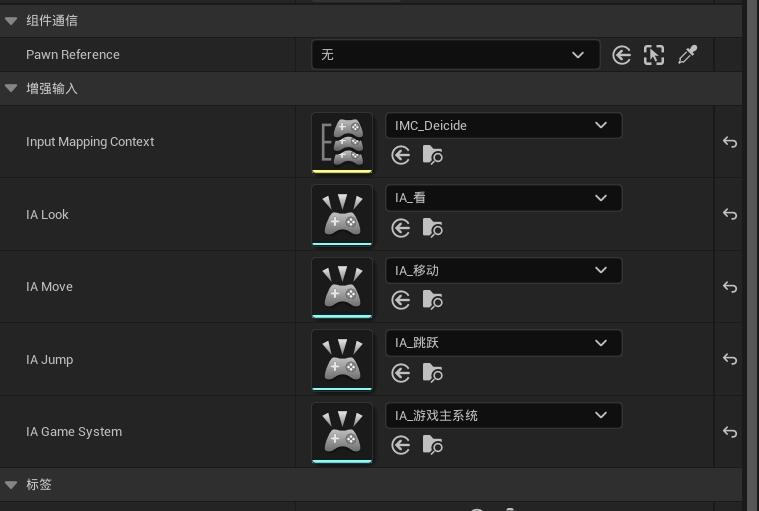Browse to IA Look asset in Content Browser

tap(433, 228)
